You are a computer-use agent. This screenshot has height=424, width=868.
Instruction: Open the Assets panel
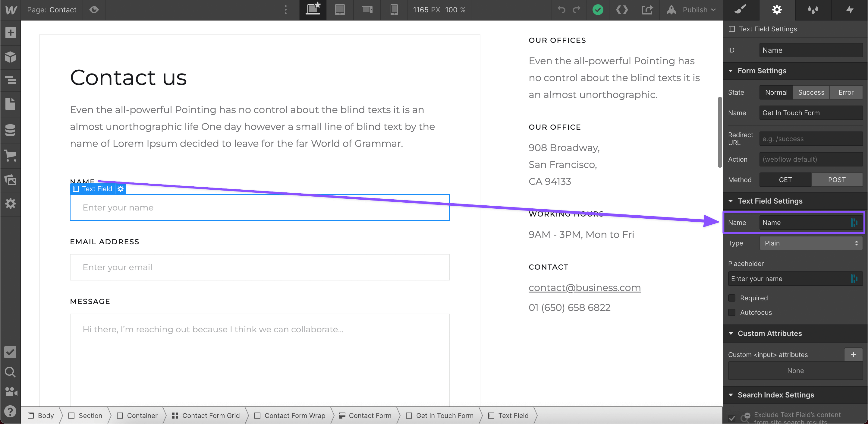(11, 180)
